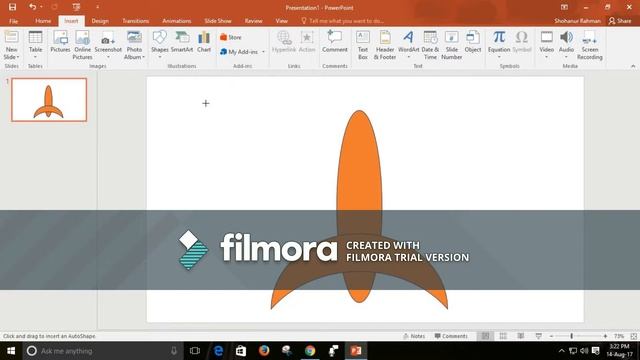Click the zoom out minus button
640x360 pixels.
(x=551, y=336)
